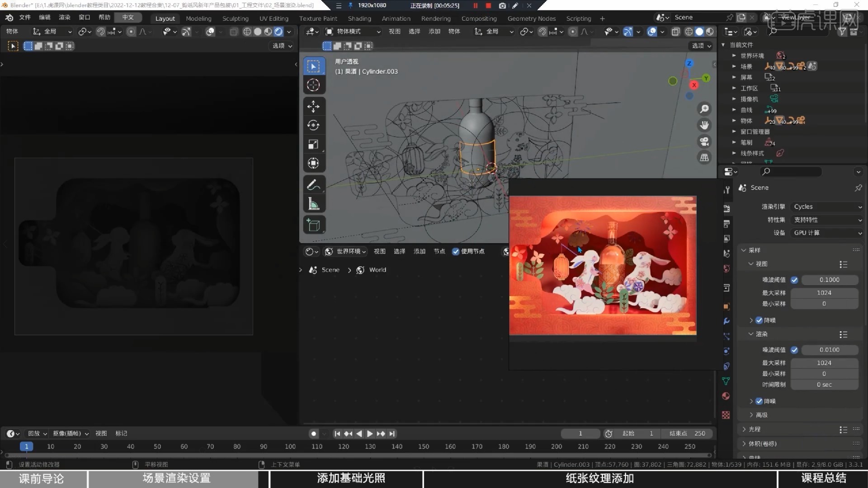The image size is (868, 488).
Task: Open the 回放 dropdown in the timeline
Action: pos(37,433)
